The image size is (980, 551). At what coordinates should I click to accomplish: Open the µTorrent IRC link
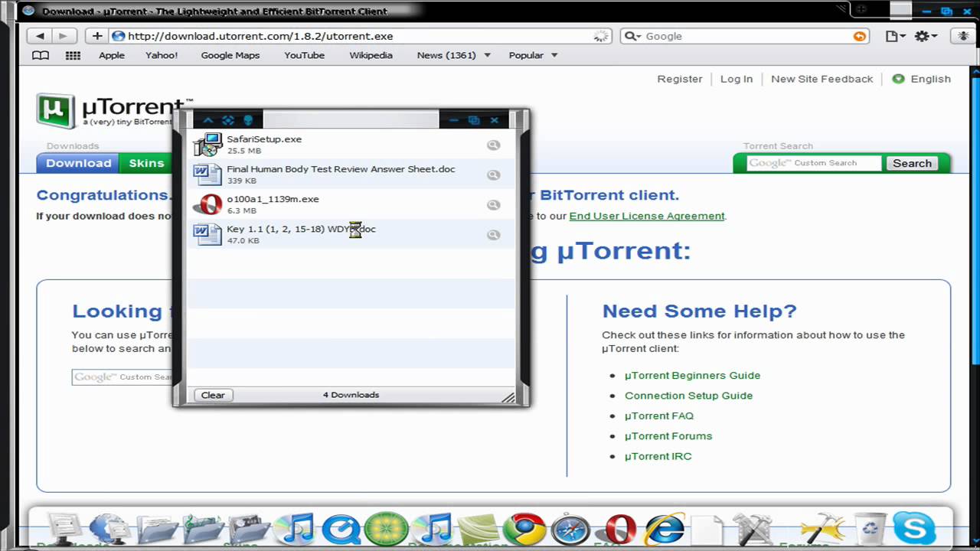pos(658,456)
